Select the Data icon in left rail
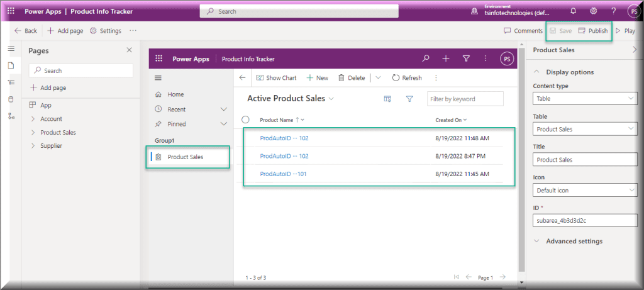644x290 pixels. click(11, 99)
